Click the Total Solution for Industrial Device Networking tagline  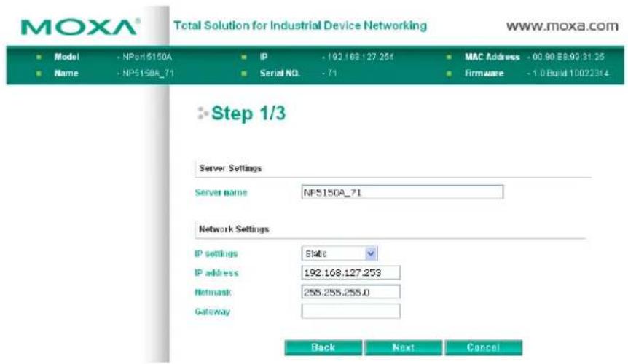pos(300,25)
